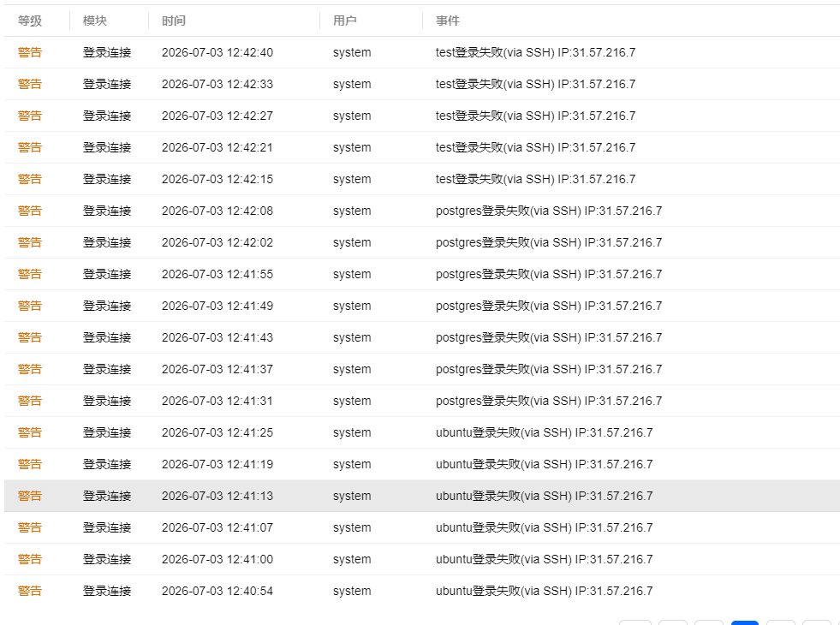Sort by the 等级 column header
This screenshot has height=625, width=840.
29,21
